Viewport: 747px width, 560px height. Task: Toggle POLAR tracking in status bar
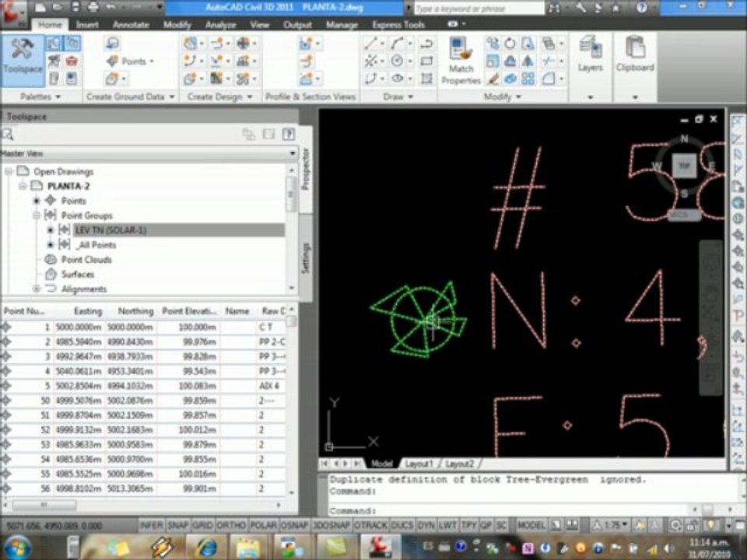click(263, 525)
